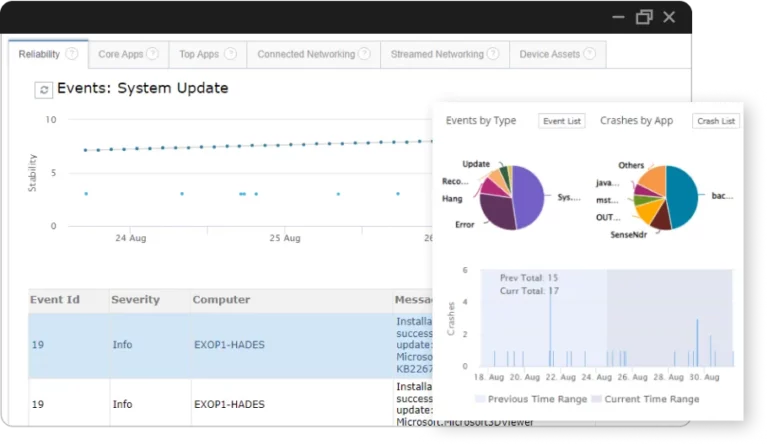Click EXOP1-HADES in the second table row
Screen dimensions: 768x445
pyautogui.click(x=229, y=404)
